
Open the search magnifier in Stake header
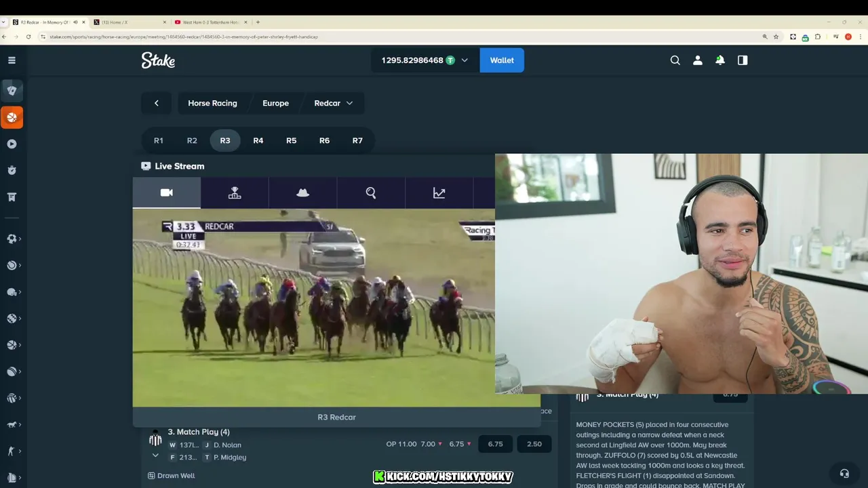click(675, 60)
